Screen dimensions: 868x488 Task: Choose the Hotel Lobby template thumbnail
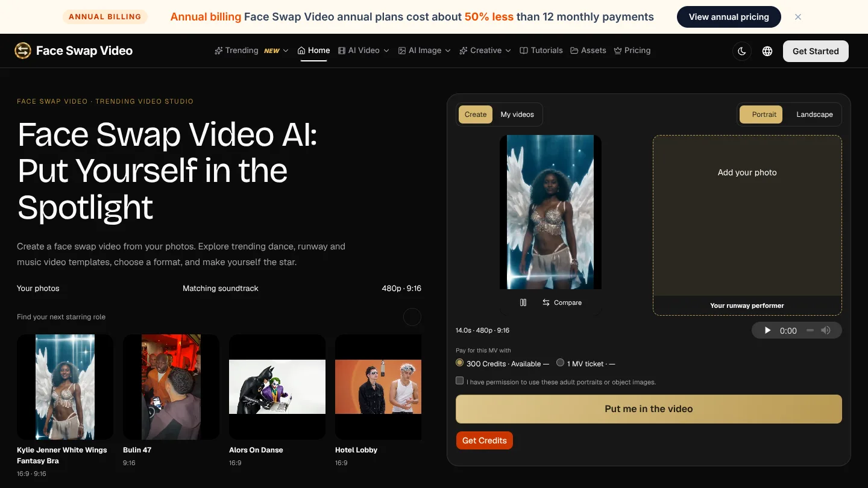click(378, 387)
